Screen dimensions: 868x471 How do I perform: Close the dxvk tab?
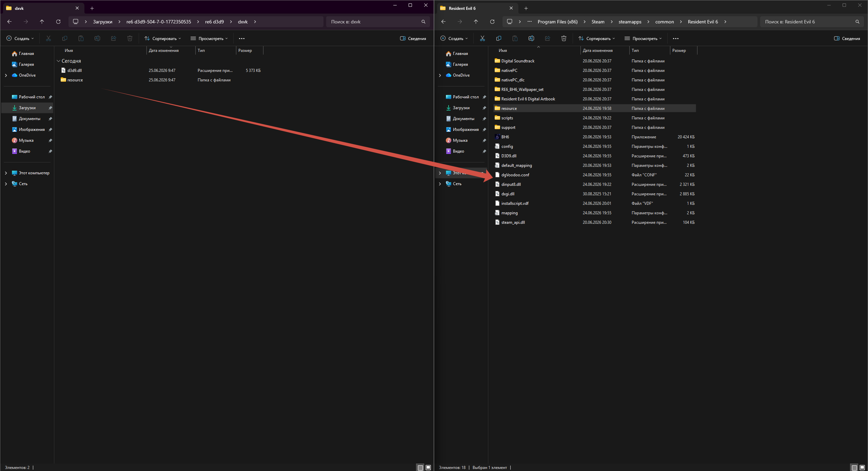(77, 8)
